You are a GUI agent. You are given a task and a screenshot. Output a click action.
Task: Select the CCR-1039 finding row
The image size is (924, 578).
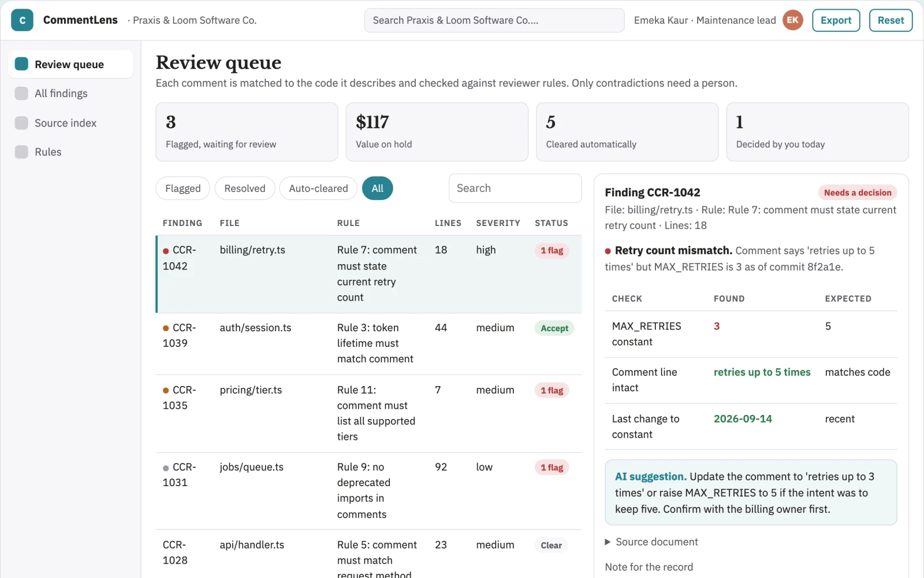point(368,343)
